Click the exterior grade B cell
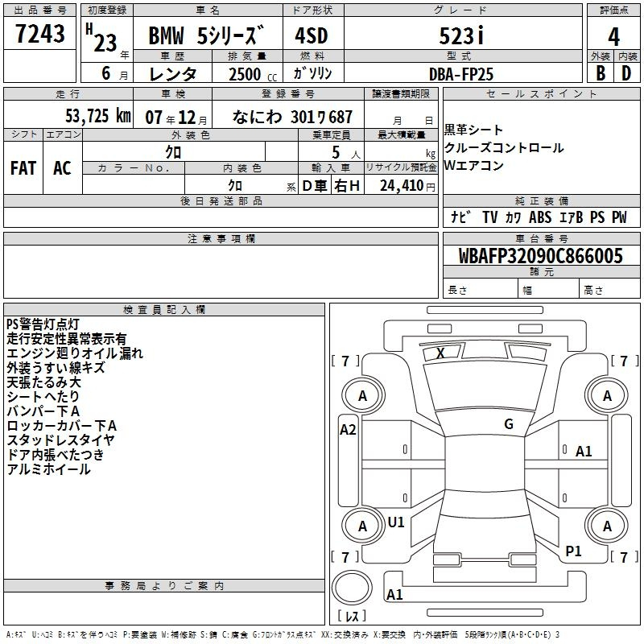The image size is (644, 644). click(x=600, y=72)
